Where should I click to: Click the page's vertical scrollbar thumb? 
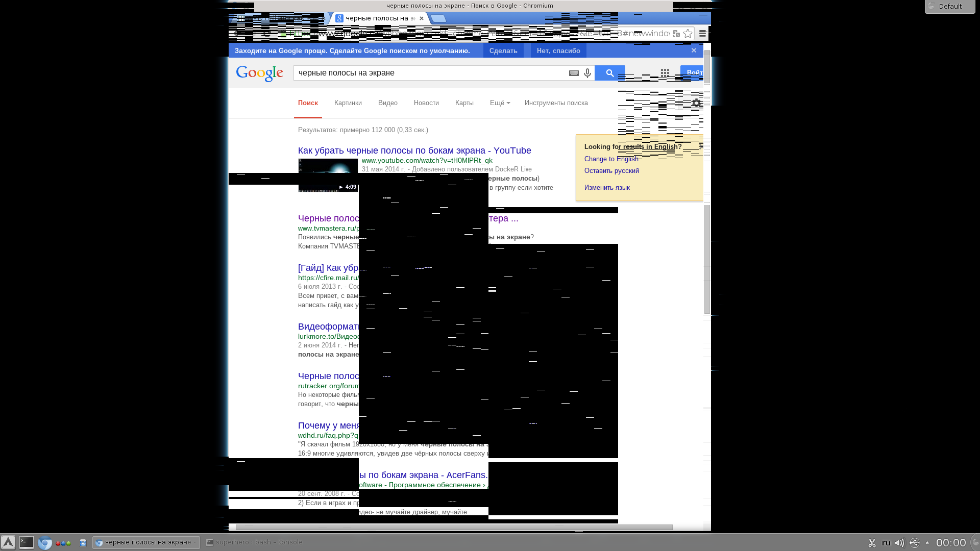[x=707, y=259]
